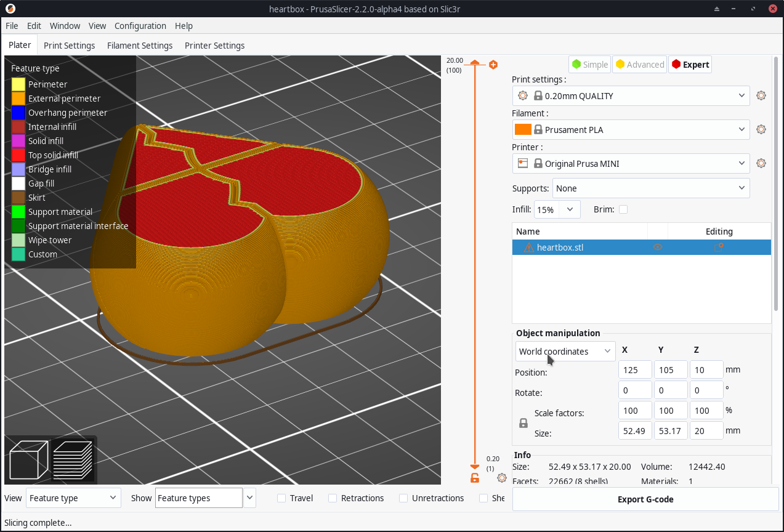Open the View menu
Screen dimensions: 784x532
pyautogui.click(x=97, y=26)
